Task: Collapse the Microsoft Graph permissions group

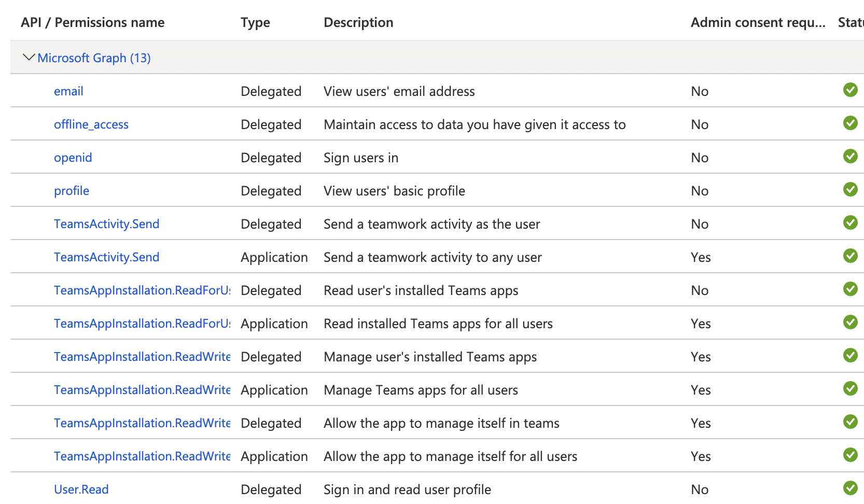Action: click(x=29, y=57)
